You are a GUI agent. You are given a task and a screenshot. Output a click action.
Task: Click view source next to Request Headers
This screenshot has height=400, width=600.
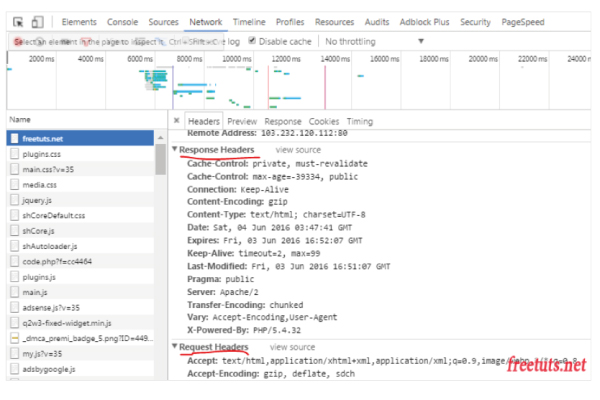pyautogui.click(x=292, y=347)
